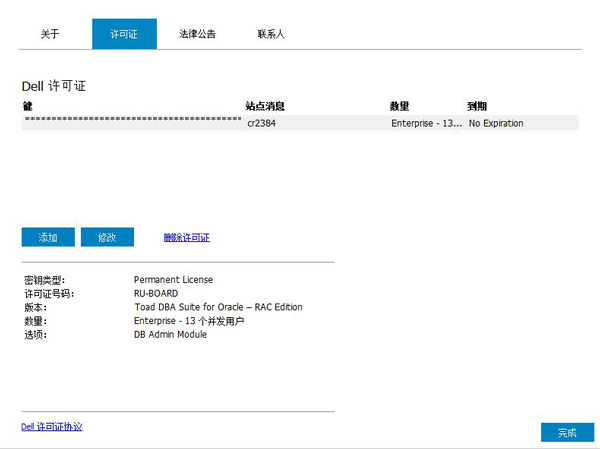Click the 添加 button

coord(48,237)
